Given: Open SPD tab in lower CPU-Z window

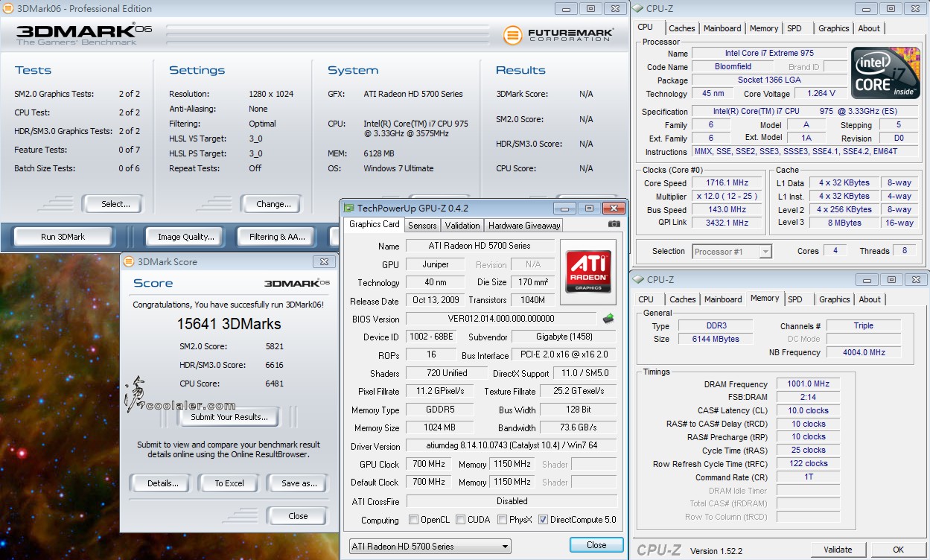Looking at the screenshot, I should click(795, 299).
